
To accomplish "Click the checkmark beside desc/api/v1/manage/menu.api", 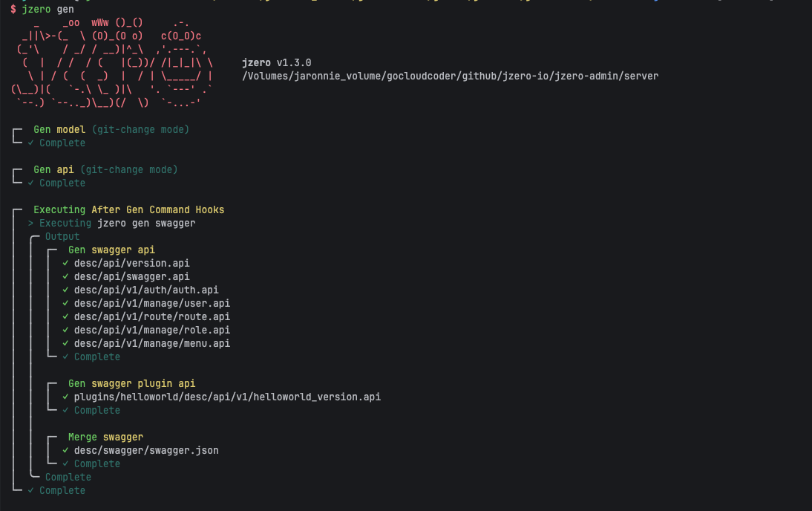I will click(65, 343).
